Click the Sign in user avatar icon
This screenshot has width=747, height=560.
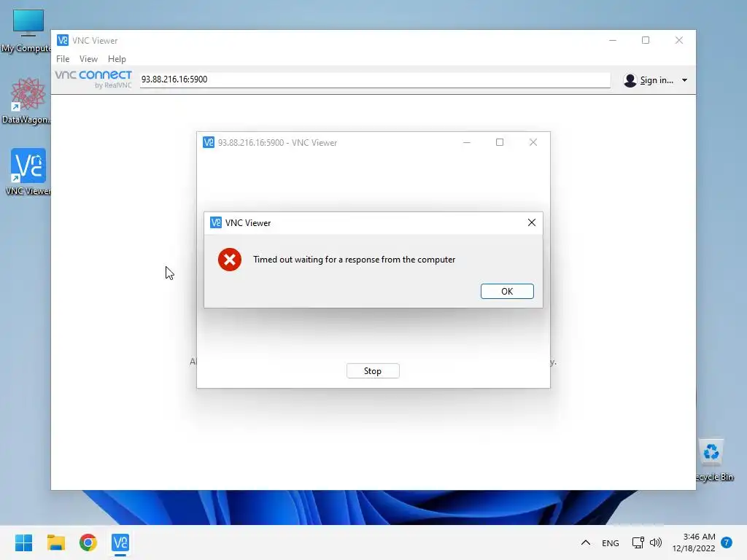[x=630, y=80]
